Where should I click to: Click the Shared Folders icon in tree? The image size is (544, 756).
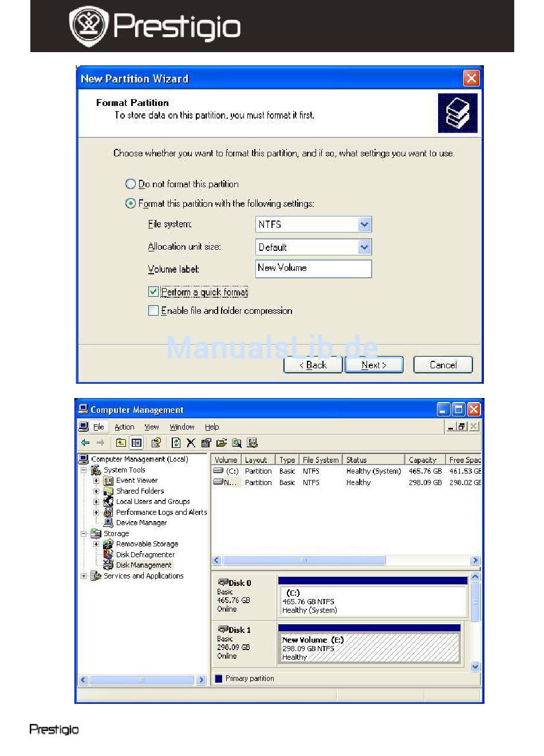[x=108, y=491]
